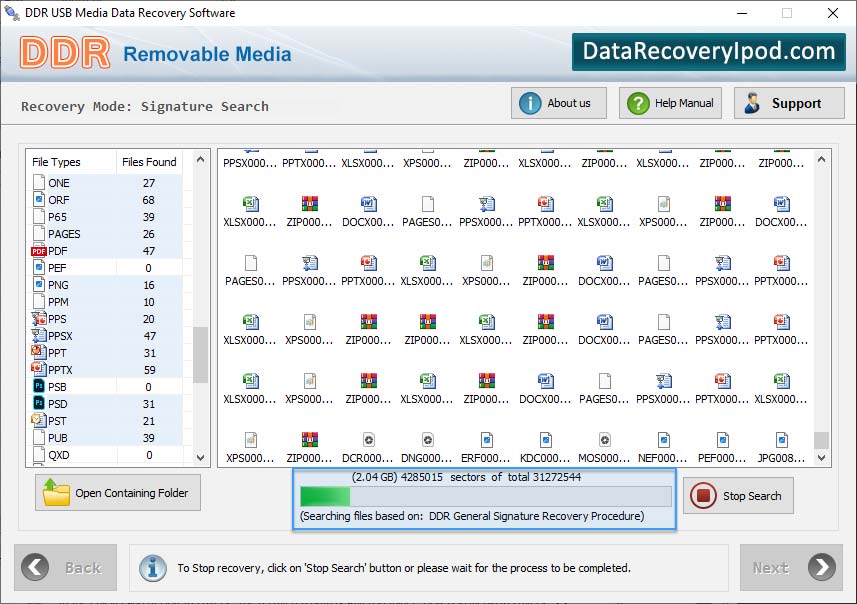Select the ONE file type icon
This screenshot has width=857, height=604.
(x=39, y=182)
